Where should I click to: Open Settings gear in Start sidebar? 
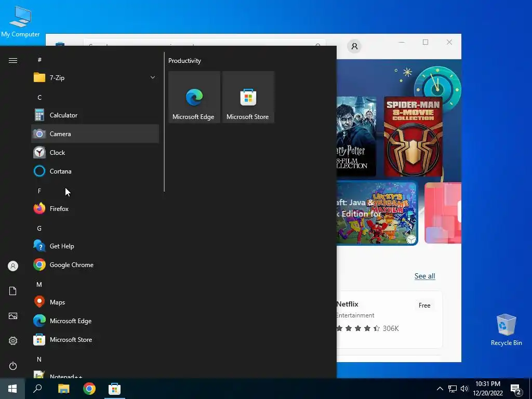coord(13,341)
